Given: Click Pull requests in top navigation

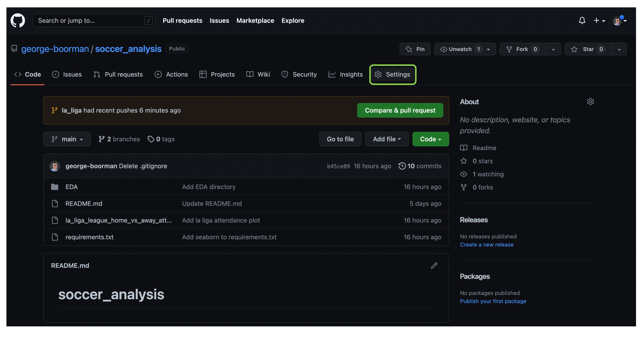Looking at the screenshot, I should (x=183, y=20).
